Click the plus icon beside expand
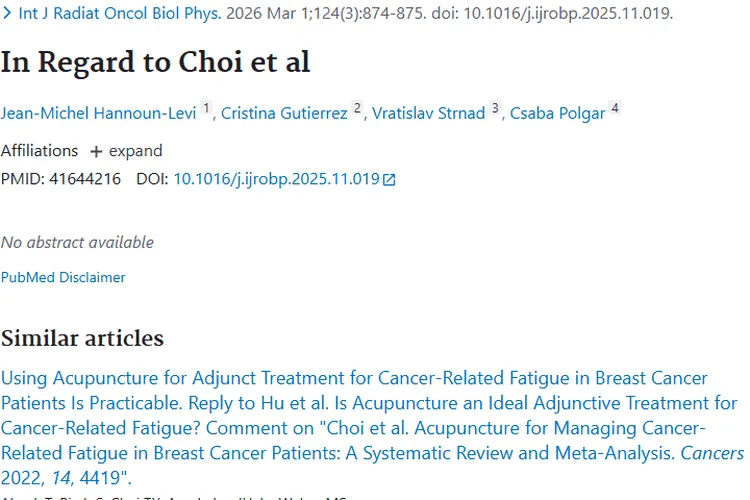 [96, 152]
